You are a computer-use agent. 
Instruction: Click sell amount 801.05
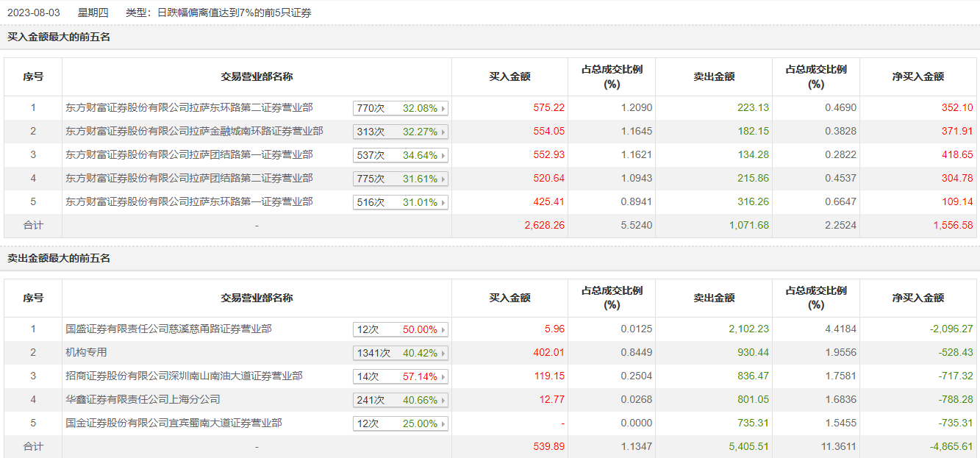click(753, 399)
